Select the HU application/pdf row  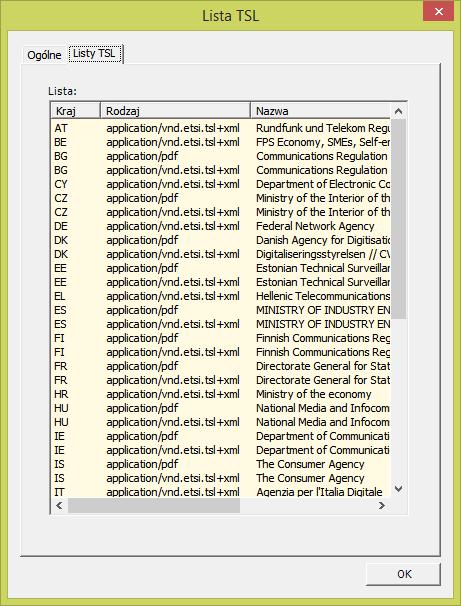coord(221,408)
